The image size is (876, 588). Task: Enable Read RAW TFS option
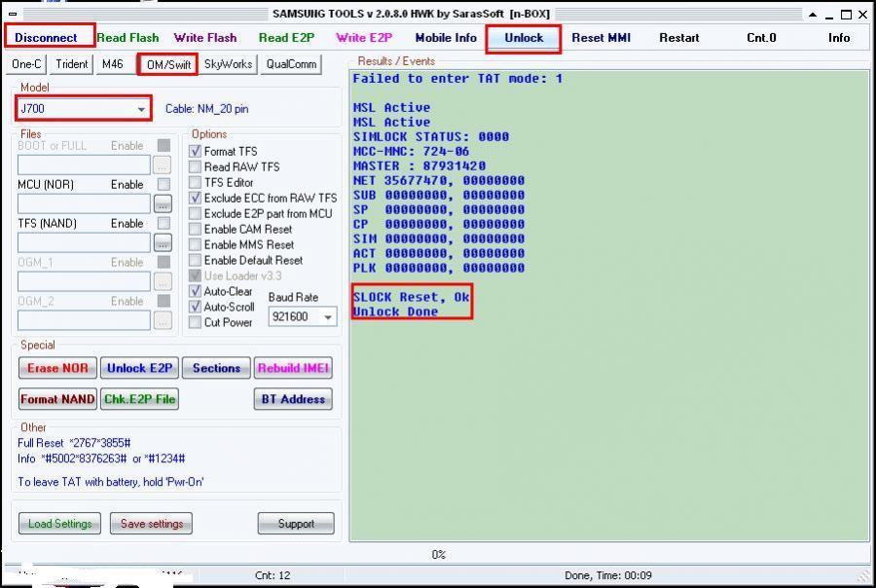(x=195, y=167)
